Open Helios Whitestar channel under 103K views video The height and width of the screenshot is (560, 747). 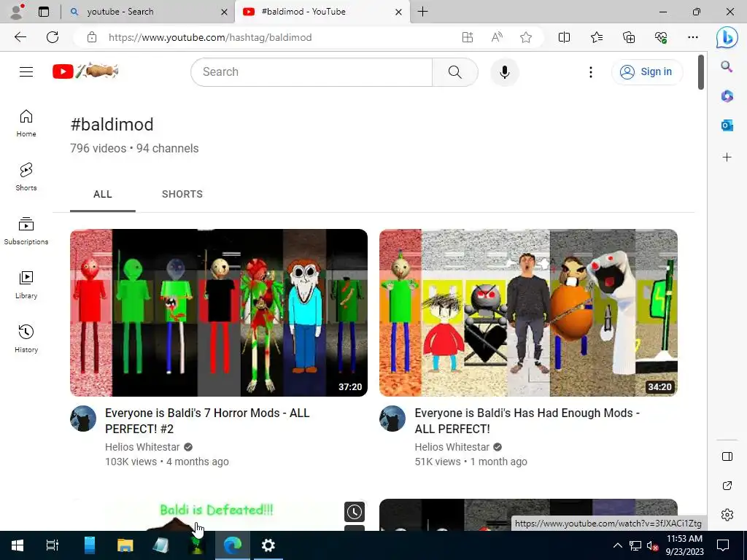click(142, 447)
